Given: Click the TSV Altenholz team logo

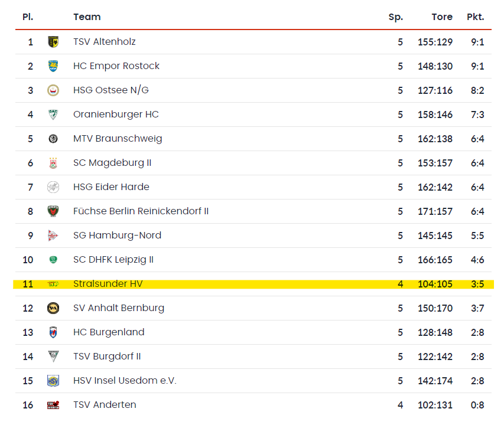Looking at the screenshot, I should (53, 42).
